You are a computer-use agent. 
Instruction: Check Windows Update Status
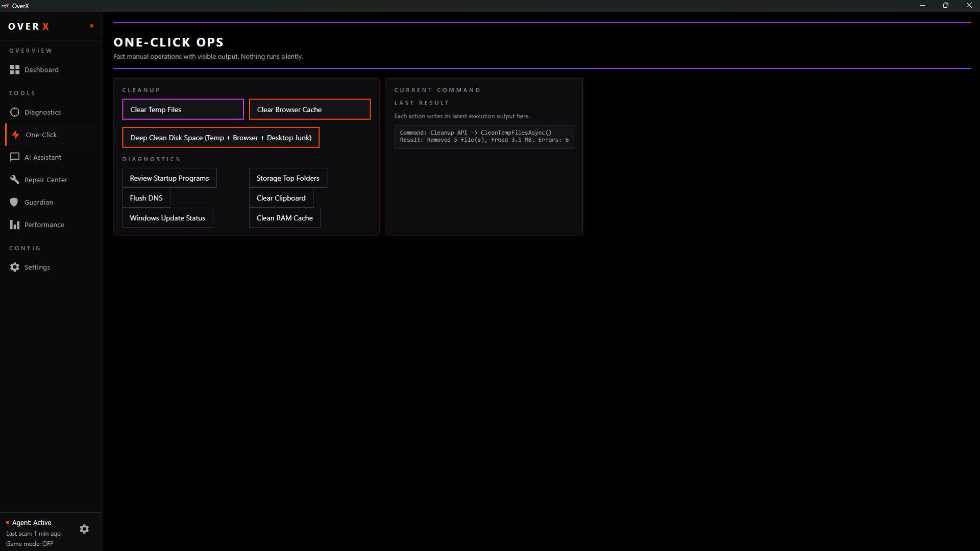[x=167, y=218]
